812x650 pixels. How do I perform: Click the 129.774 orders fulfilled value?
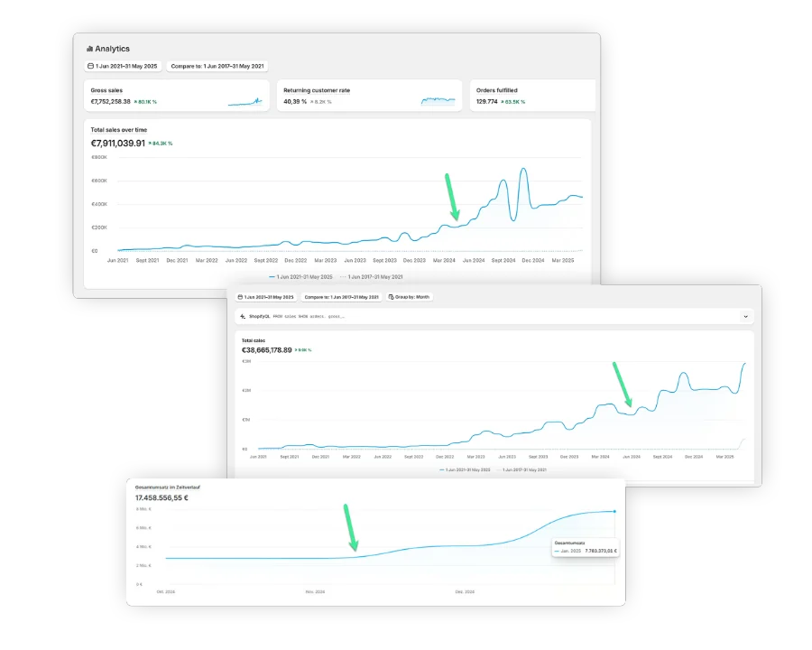point(487,102)
